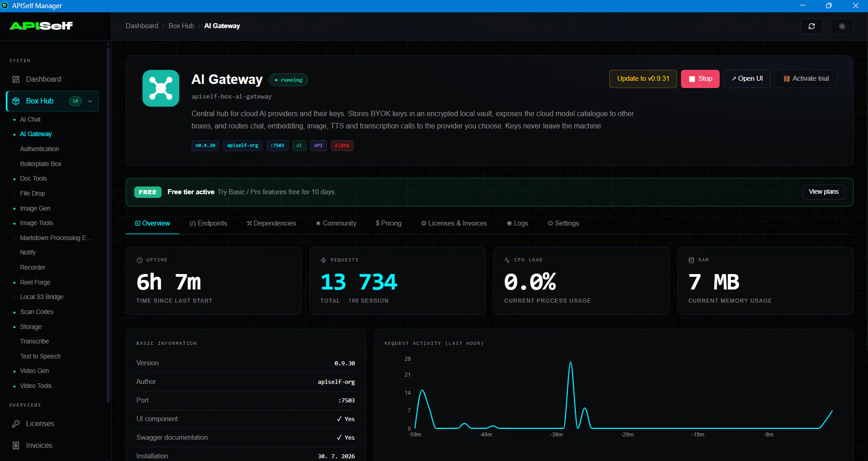
Task: Click the running status badge
Action: (x=289, y=80)
